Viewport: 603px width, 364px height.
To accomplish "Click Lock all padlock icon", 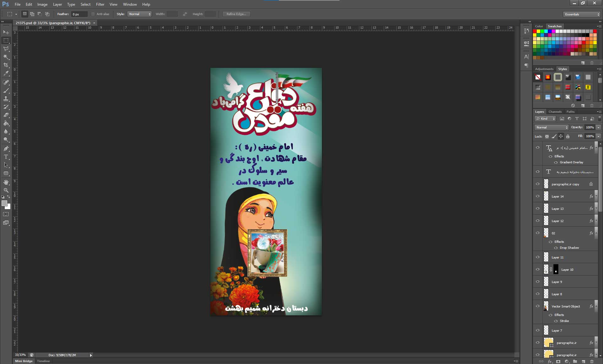I will pyautogui.click(x=568, y=136).
